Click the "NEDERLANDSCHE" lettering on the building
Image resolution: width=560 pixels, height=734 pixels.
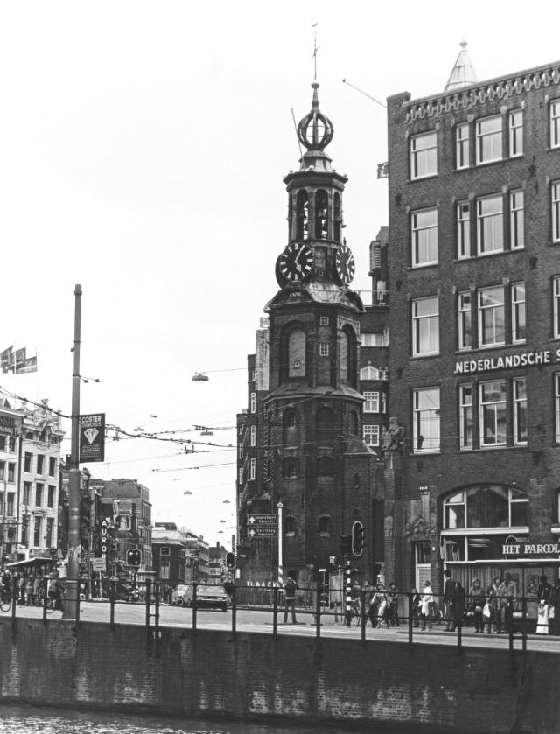pos(503,361)
